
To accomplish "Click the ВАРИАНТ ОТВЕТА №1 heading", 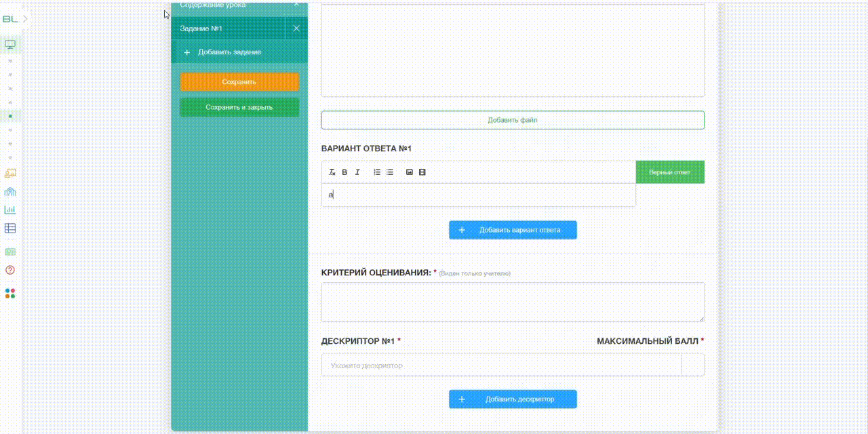I will [x=366, y=149].
